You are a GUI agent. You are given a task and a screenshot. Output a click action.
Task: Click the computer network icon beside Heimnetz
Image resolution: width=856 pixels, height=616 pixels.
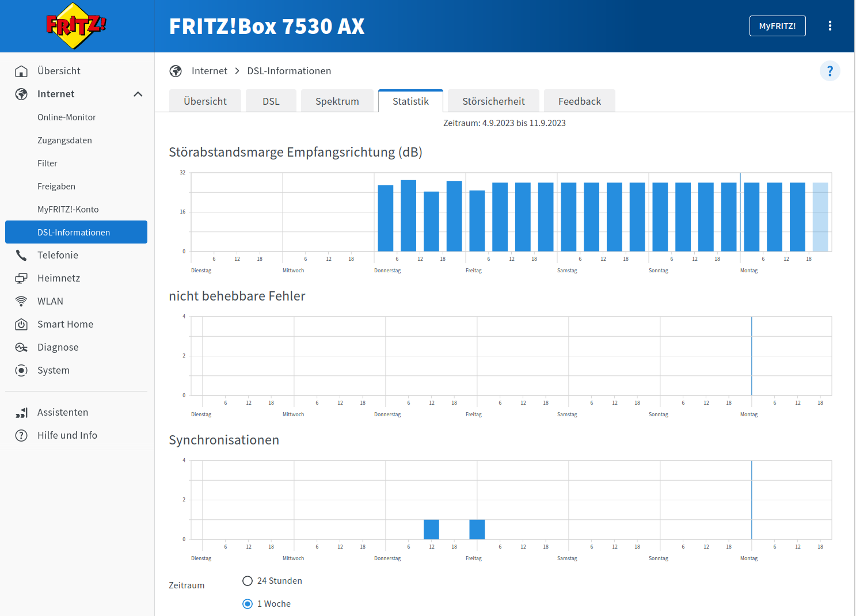point(21,278)
